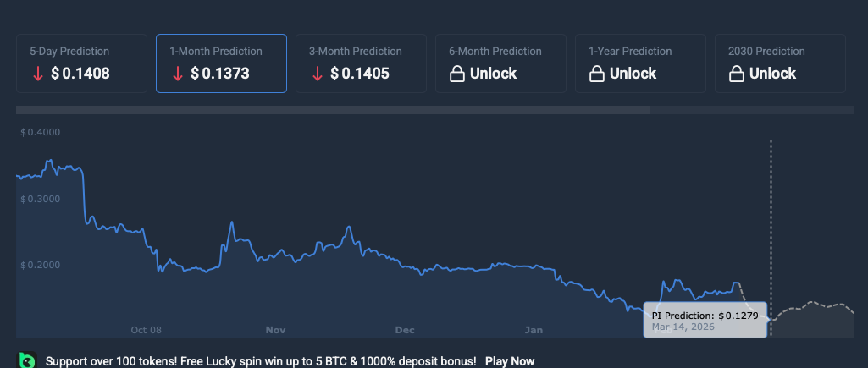Click the chart range scrollbar thumb
This screenshot has height=368, width=868.
333,110
